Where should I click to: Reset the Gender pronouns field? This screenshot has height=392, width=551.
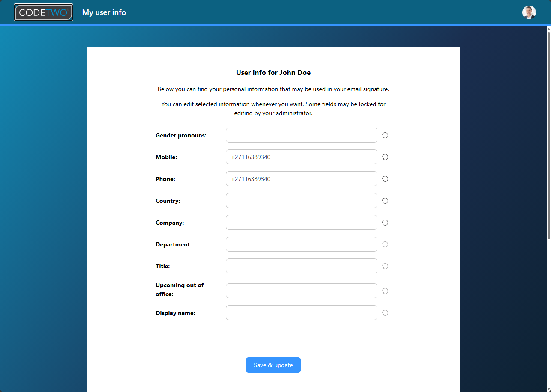[x=385, y=135]
